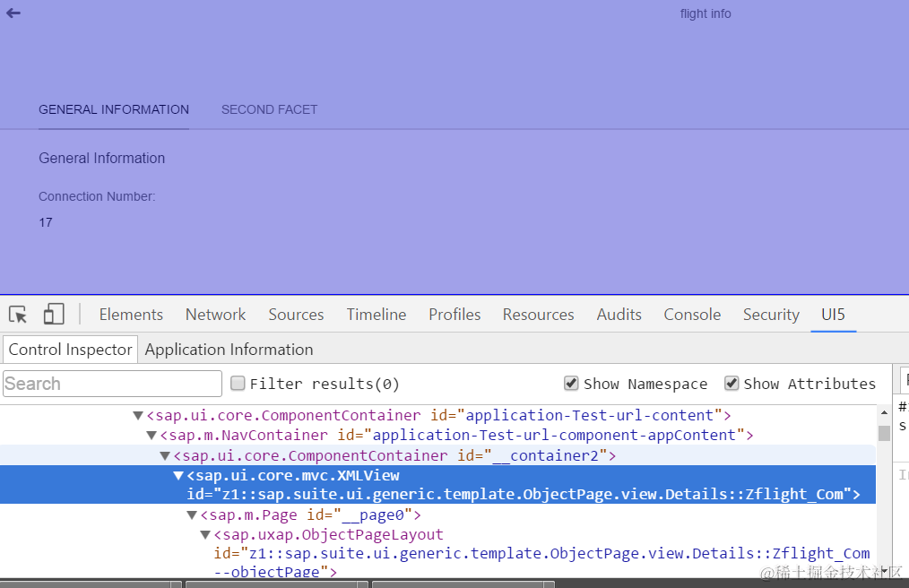Select the sap.uxap.ObjectPageLayout row
The image size is (909, 588).
(437, 552)
